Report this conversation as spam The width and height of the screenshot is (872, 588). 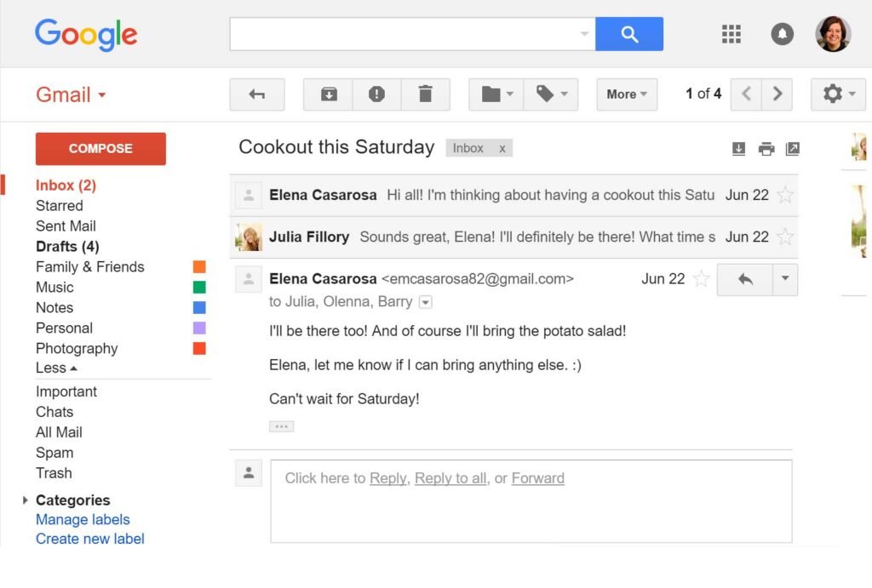[376, 94]
